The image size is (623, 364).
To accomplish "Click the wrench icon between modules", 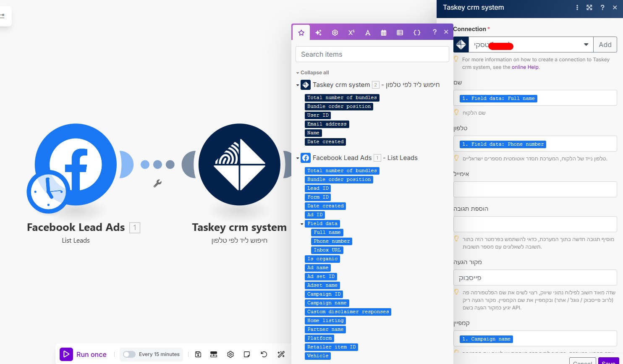I will (157, 183).
